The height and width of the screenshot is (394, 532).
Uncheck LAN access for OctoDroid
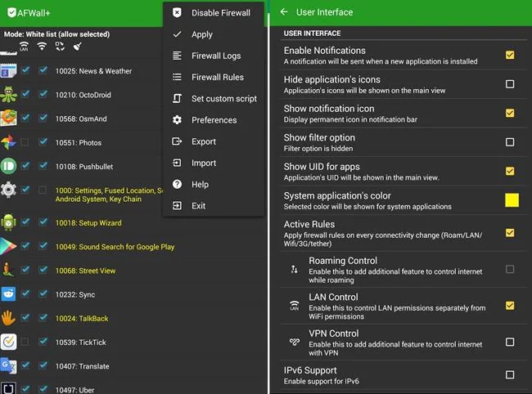25,94
